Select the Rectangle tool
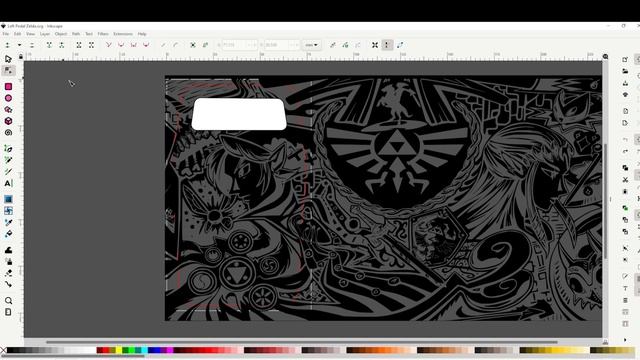 pos(8,87)
